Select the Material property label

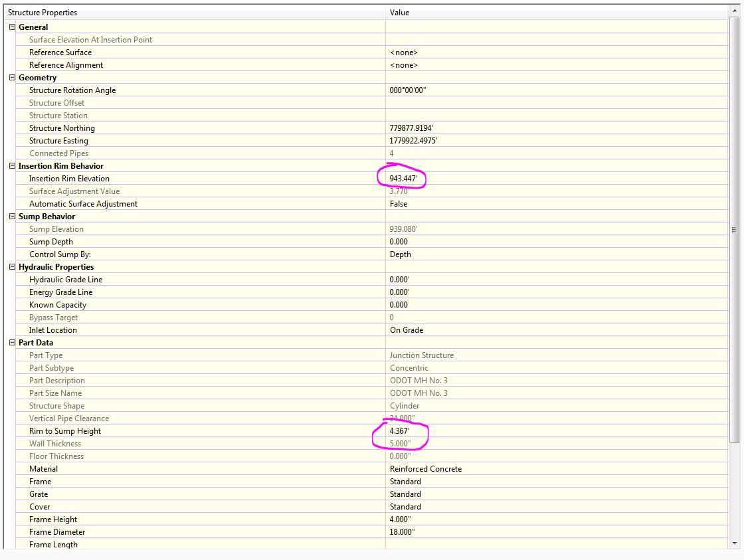point(43,469)
